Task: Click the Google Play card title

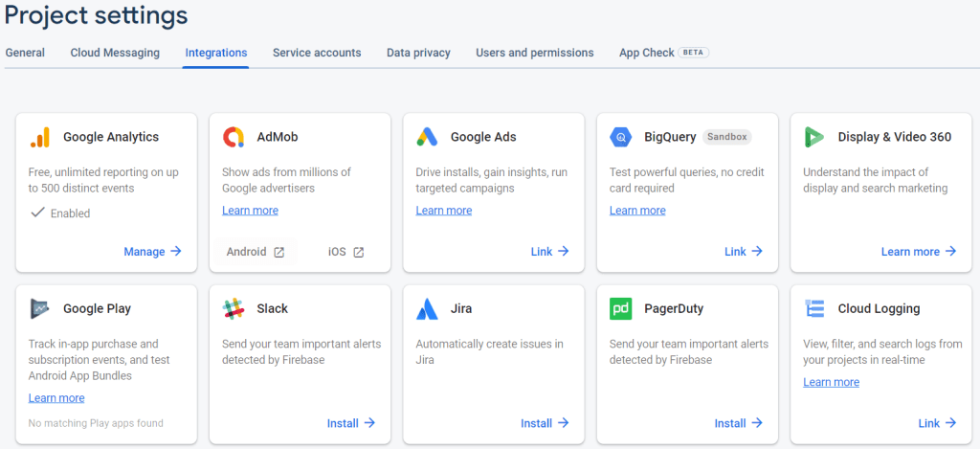Action: click(x=97, y=309)
